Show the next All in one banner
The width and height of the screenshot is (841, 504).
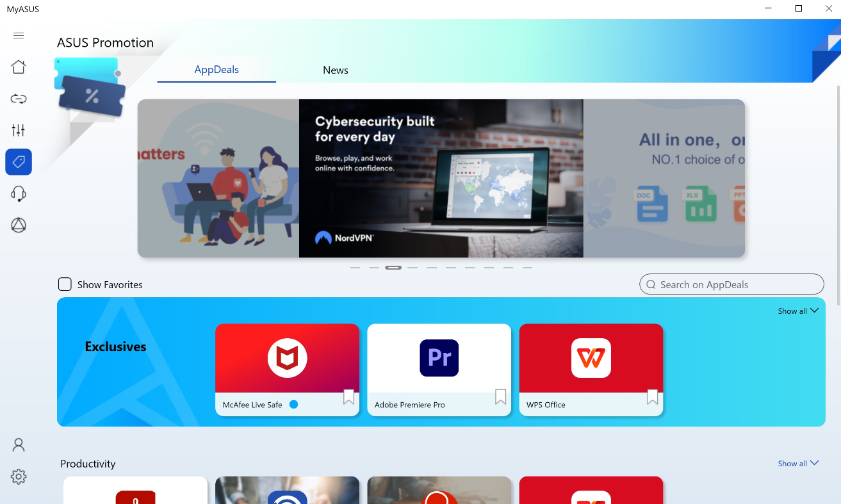[664, 179]
